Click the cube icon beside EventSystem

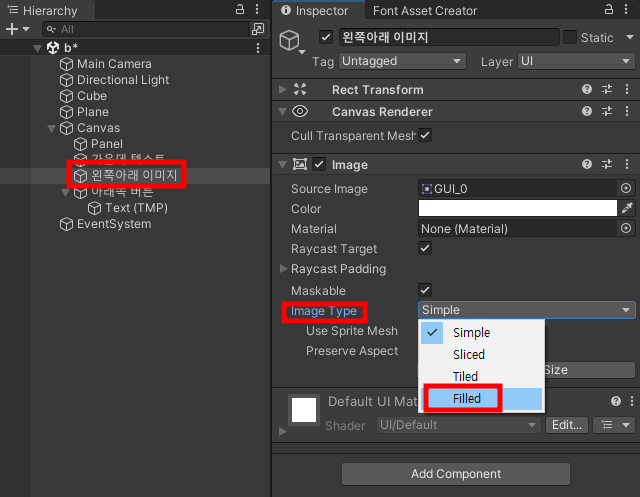(66, 224)
